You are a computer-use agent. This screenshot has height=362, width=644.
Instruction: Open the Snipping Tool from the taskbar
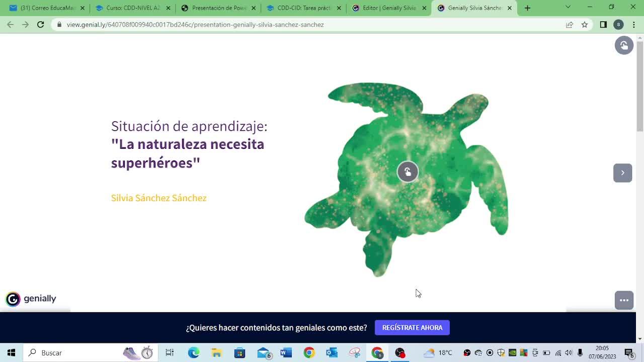(x=355, y=353)
